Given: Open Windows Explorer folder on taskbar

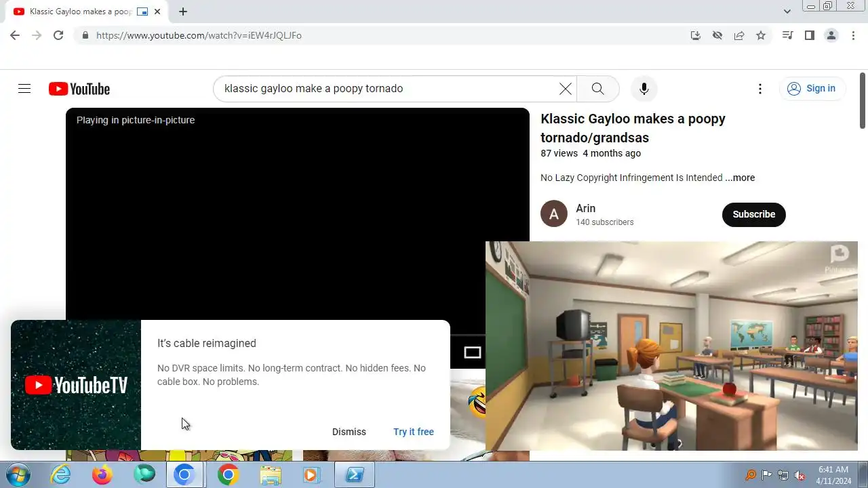Looking at the screenshot, I should coord(271,475).
